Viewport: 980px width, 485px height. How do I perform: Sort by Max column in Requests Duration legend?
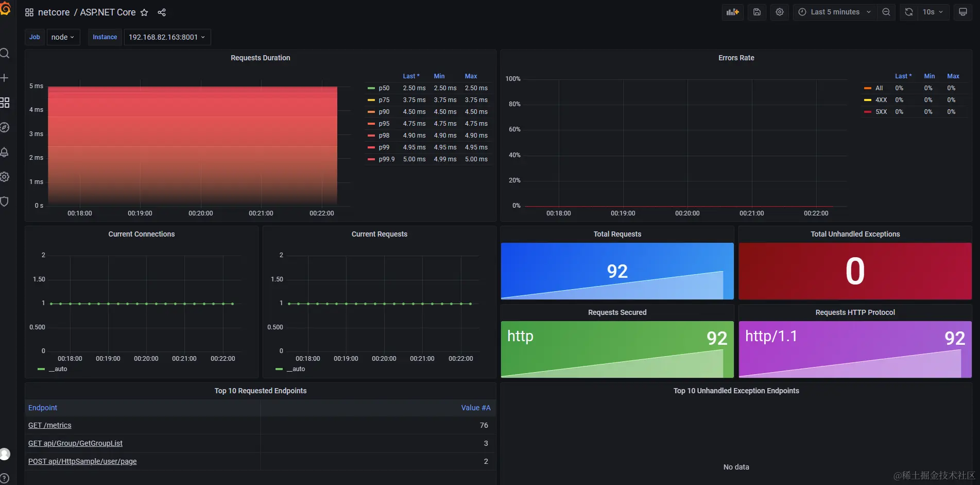tap(471, 76)
